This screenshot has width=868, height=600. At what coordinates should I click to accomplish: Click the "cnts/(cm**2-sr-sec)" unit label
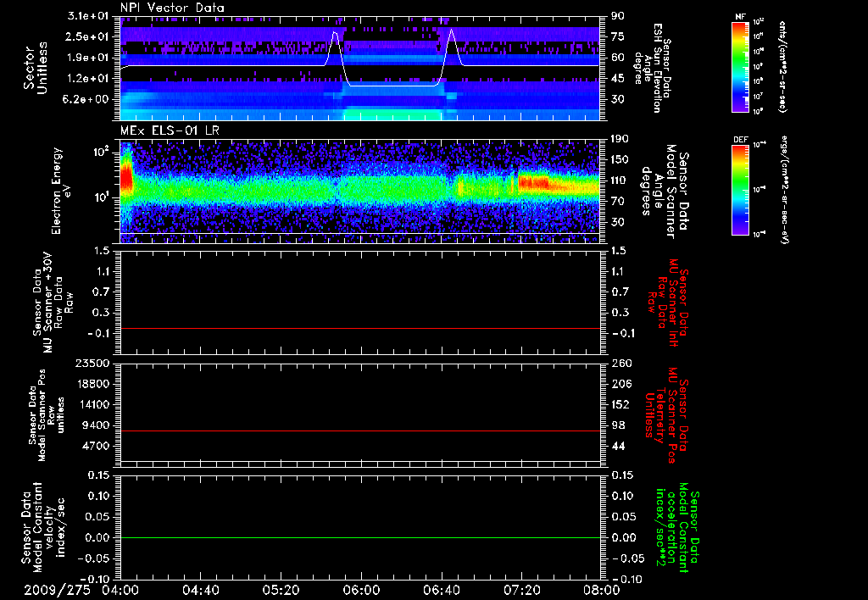pyautogui.click(x=782, y=66)
